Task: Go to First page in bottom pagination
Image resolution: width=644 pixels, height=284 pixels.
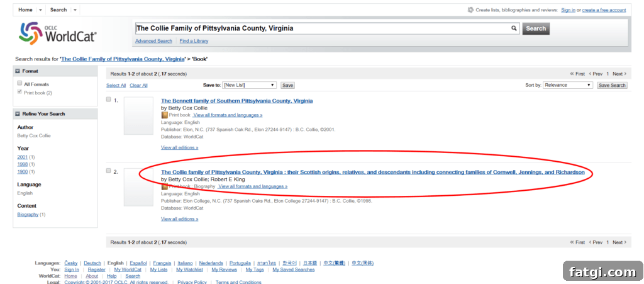Action: point(577,242)
